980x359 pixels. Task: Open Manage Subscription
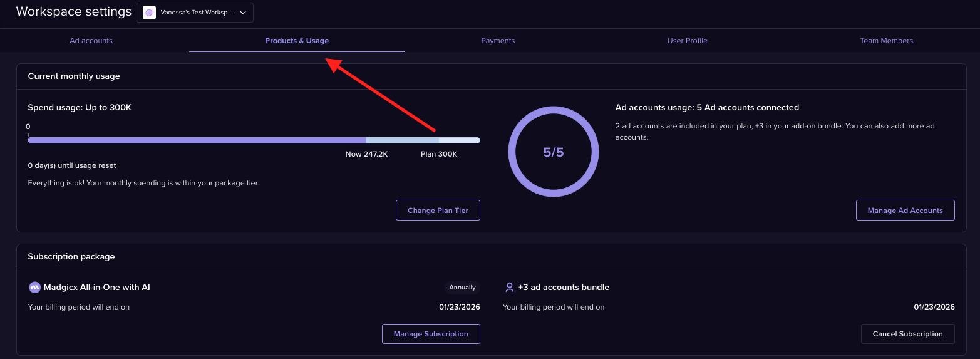431,334
